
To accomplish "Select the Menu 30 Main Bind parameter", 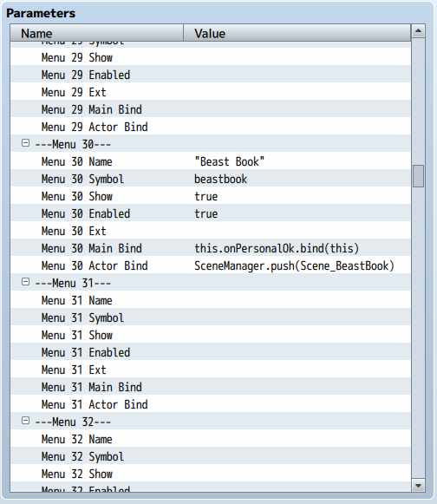I will click(92, 248).
